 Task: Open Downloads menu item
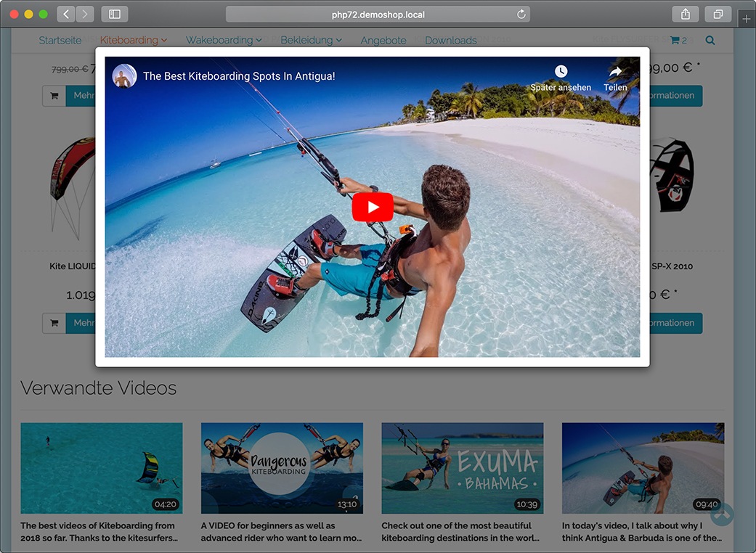451,41
